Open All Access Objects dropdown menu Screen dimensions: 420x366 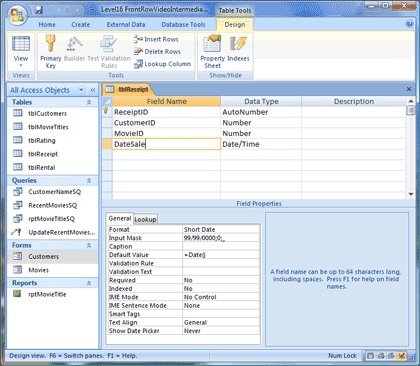click(x=81, y=90)
